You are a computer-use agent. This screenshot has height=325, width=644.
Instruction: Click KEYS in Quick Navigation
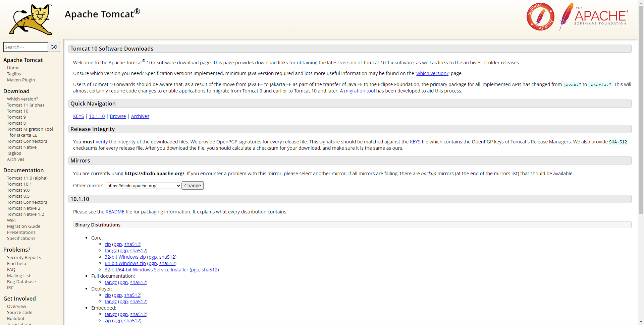click(x=78, y=116)
